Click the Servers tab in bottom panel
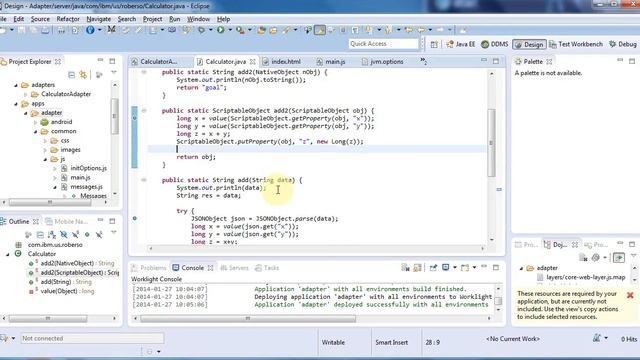Image resolution: width=640 pixels, height=360 pixels. point(234,268)
